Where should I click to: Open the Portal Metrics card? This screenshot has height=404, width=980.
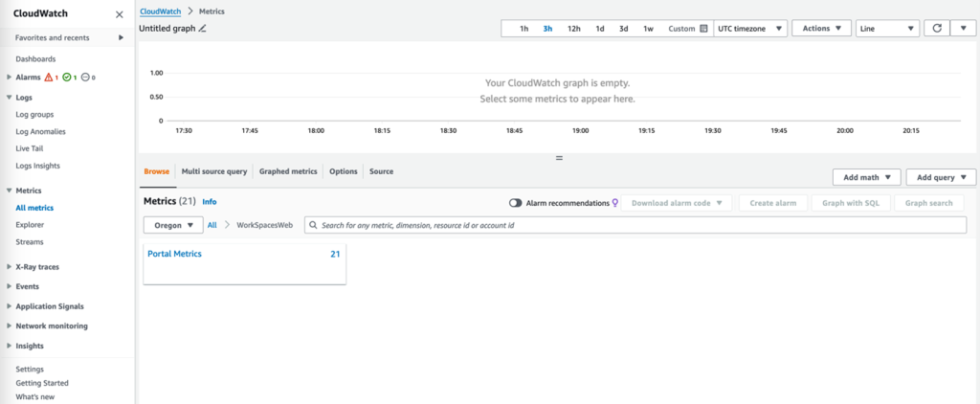click(x=244, y=264)
